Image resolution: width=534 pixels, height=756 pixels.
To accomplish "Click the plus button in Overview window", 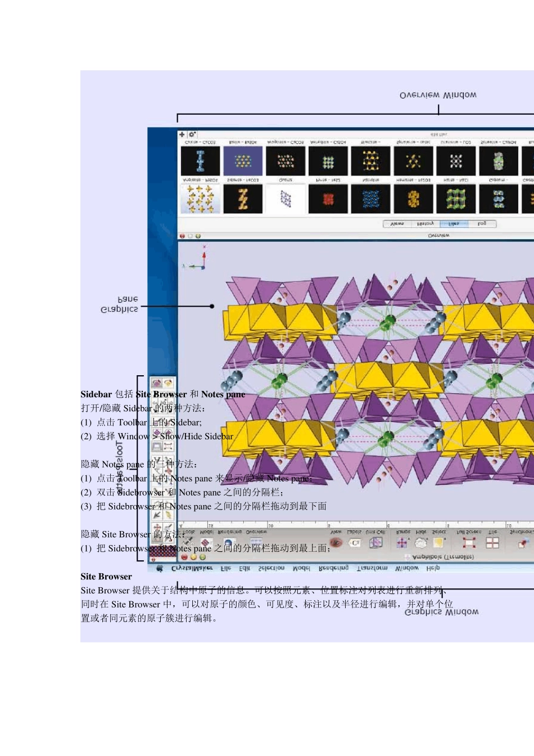I will [182, 134].
